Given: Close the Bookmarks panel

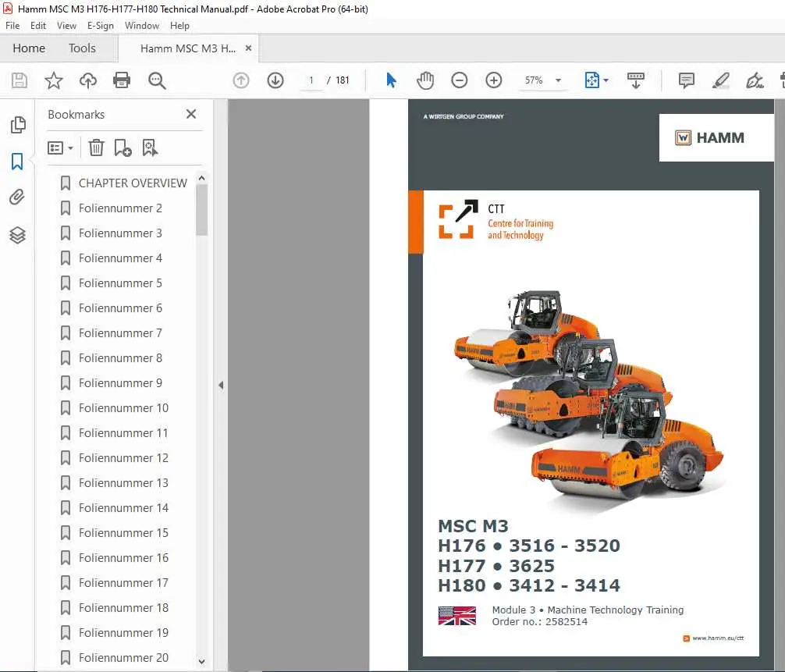Looking at the screenshot, I should point(191,114).
